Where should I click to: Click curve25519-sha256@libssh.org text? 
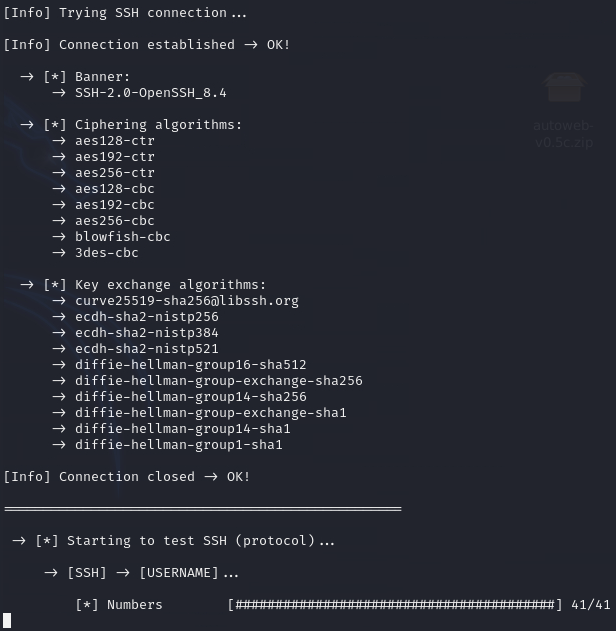point(187,301)
